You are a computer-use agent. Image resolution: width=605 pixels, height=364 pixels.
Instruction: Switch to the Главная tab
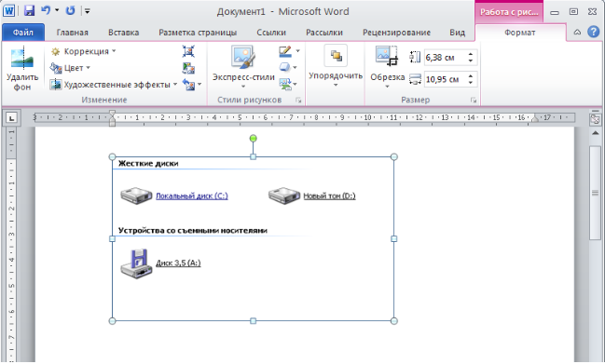pos(72,33)
